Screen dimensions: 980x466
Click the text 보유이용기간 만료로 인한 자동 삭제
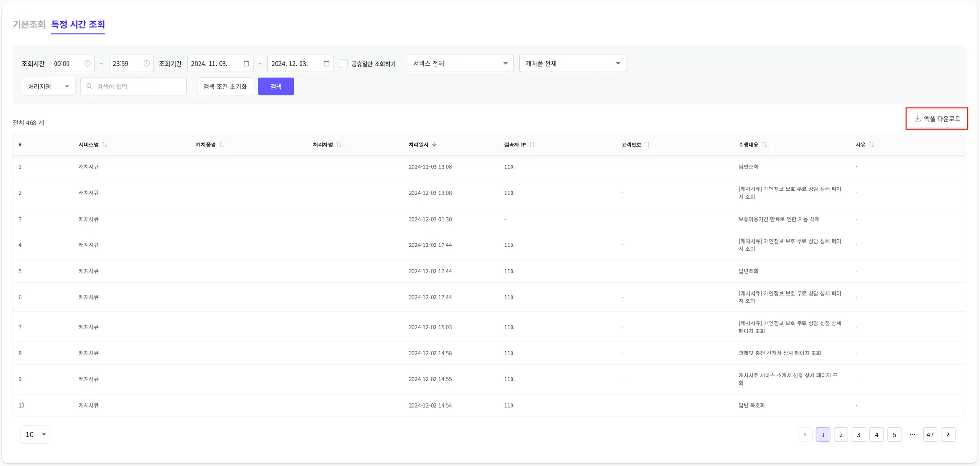coord(779,219)
